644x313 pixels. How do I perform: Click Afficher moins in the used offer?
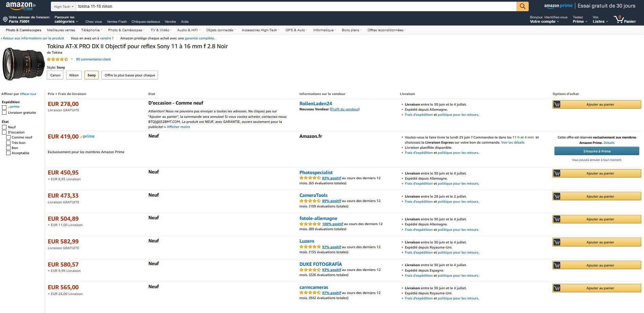[178, 127]
